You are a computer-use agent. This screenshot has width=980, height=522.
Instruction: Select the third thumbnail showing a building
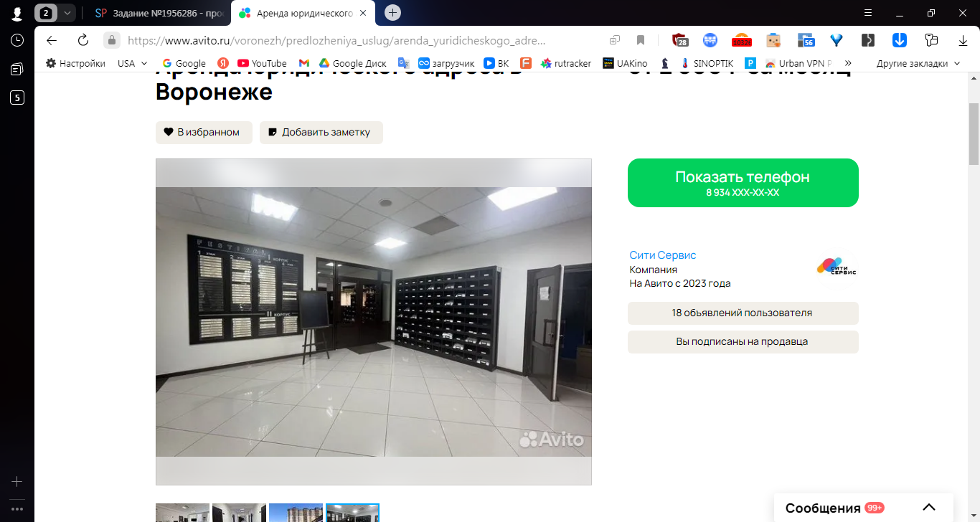pyautogui.click(x=296, y=513)
